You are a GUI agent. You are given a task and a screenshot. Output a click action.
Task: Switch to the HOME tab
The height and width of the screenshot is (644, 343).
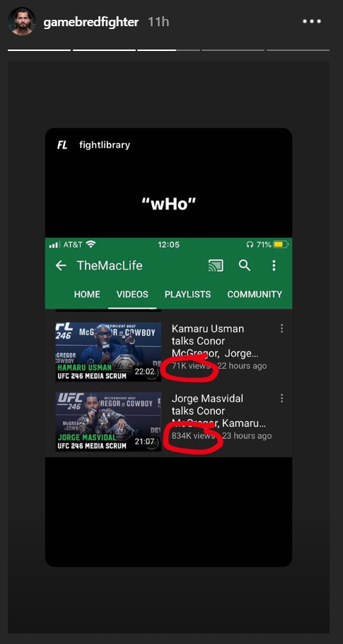coord(87,294)
